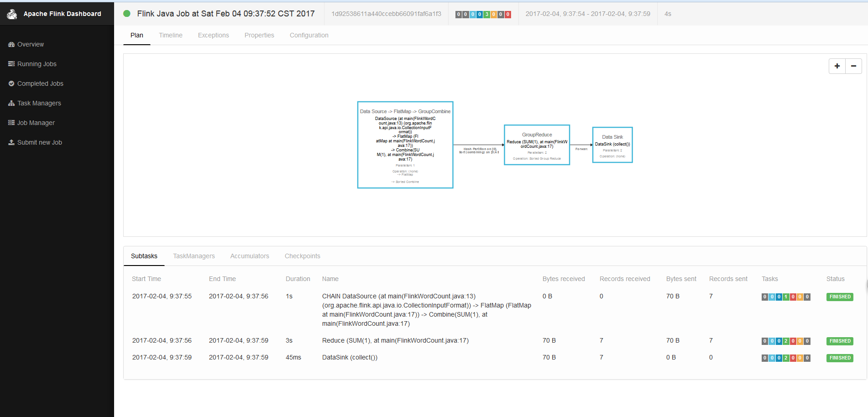868x417 pixels.
Task: Click the DataSink (collect()) subtask name
Action: [x=350, y=357]
